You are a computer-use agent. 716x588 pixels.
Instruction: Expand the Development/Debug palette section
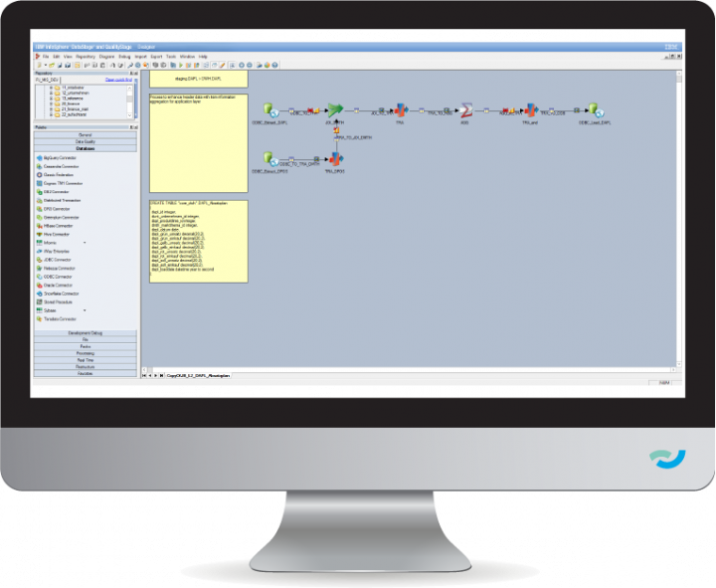click(x=86, y=333)
